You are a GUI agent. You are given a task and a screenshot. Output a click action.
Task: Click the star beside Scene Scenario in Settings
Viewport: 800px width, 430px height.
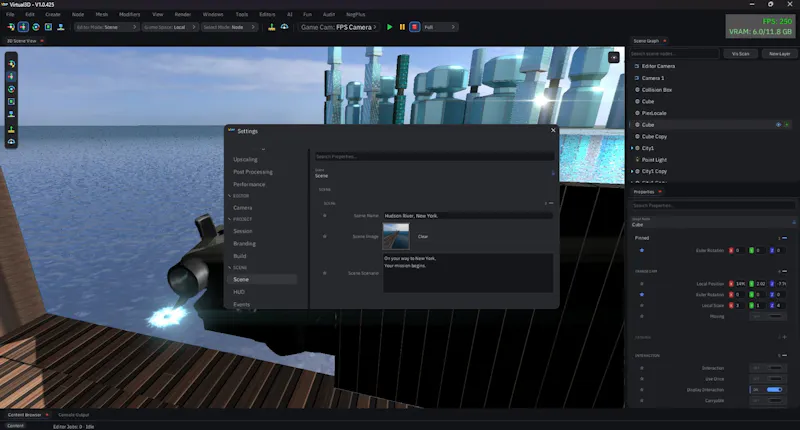(x=324, y=273)
